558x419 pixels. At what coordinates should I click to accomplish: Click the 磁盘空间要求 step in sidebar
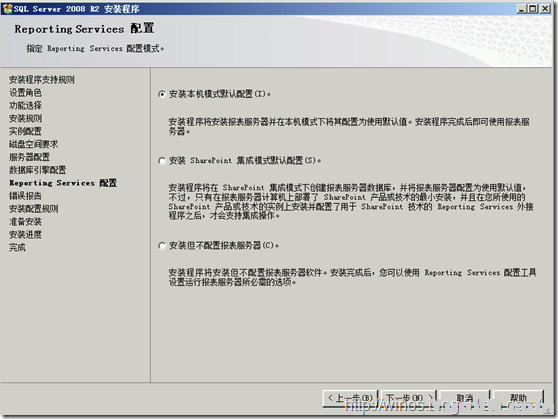pos(33,144)
